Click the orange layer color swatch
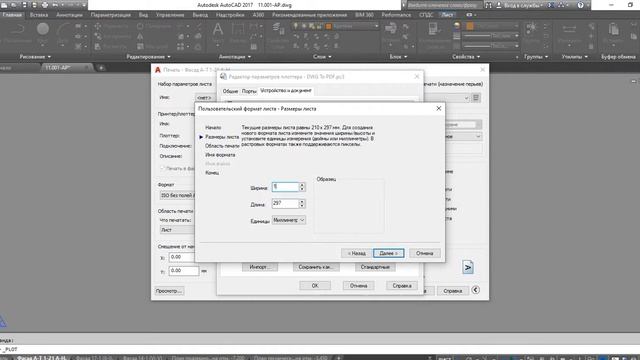The width and height of the screenshot is (640, 360). coord(328,27)
